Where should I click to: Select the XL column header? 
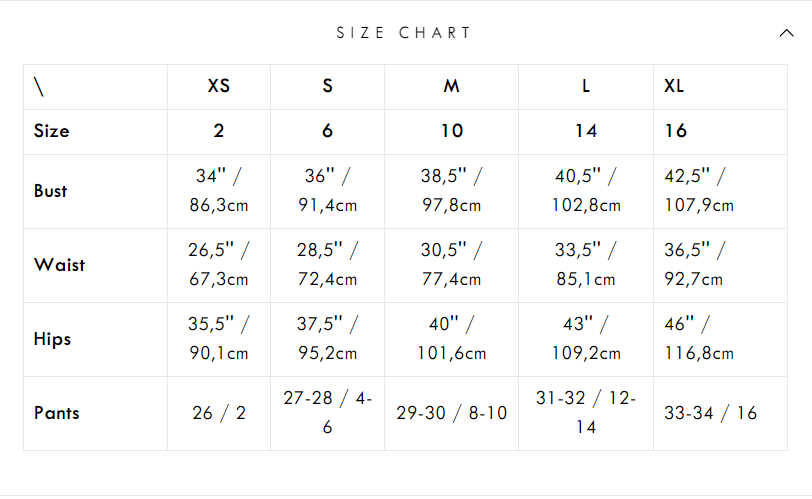[x=675, y=86]
